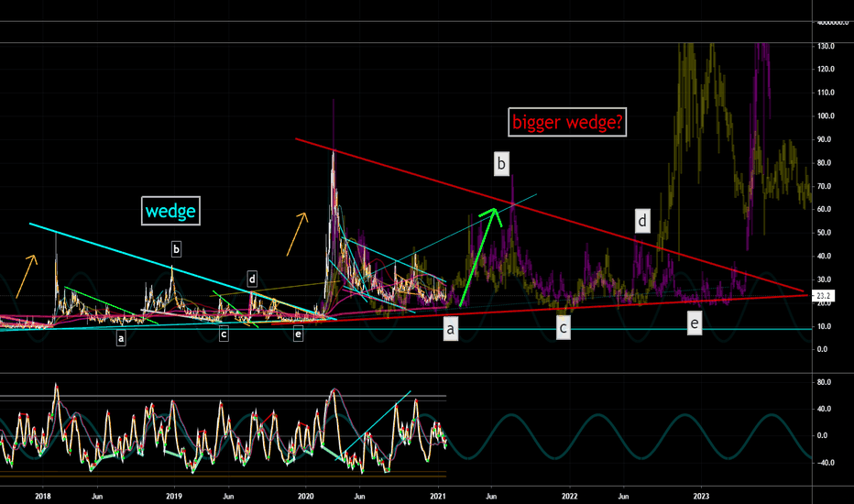
Task: Click 0.0 on the main price axis
Action: (823, 349)
